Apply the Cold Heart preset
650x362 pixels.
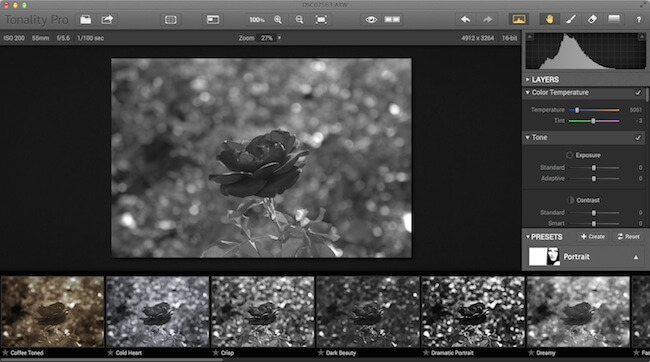[158, 312]
